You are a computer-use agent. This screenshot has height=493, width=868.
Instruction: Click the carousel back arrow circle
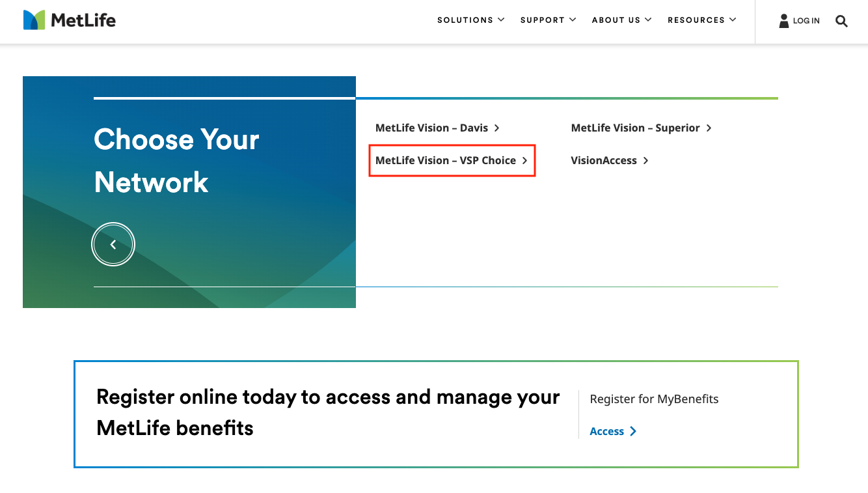point(113,244)
